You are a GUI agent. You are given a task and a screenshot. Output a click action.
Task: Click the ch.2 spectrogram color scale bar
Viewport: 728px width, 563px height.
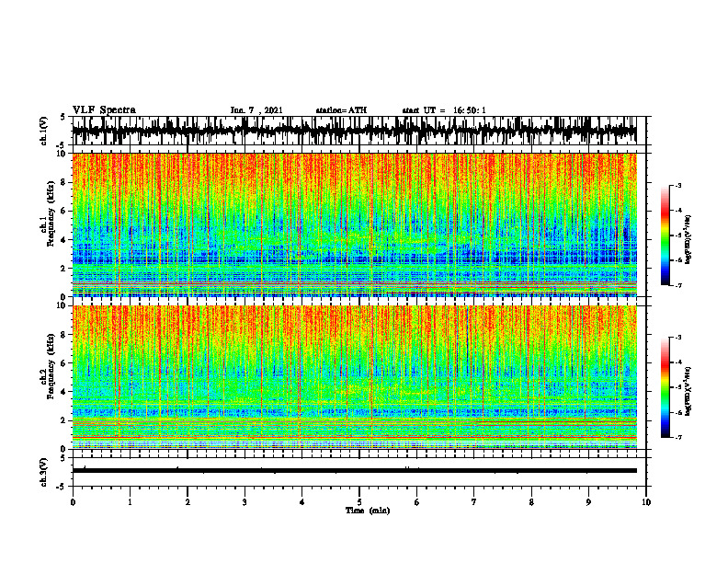click(665, 387)
